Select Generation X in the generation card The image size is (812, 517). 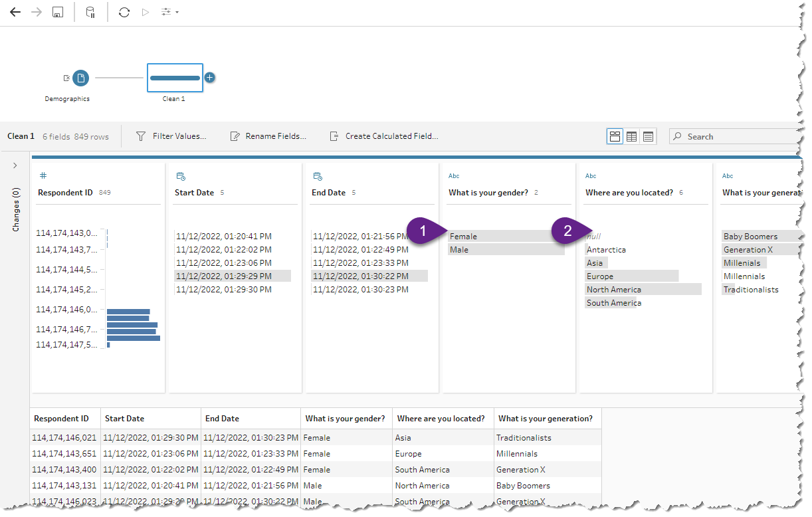coord(748,250)
